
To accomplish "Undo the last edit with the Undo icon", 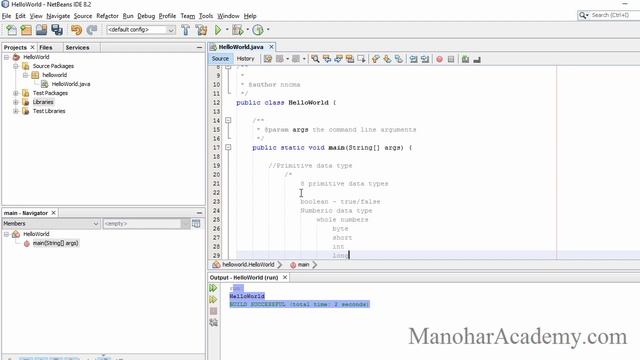I will 76,30.
